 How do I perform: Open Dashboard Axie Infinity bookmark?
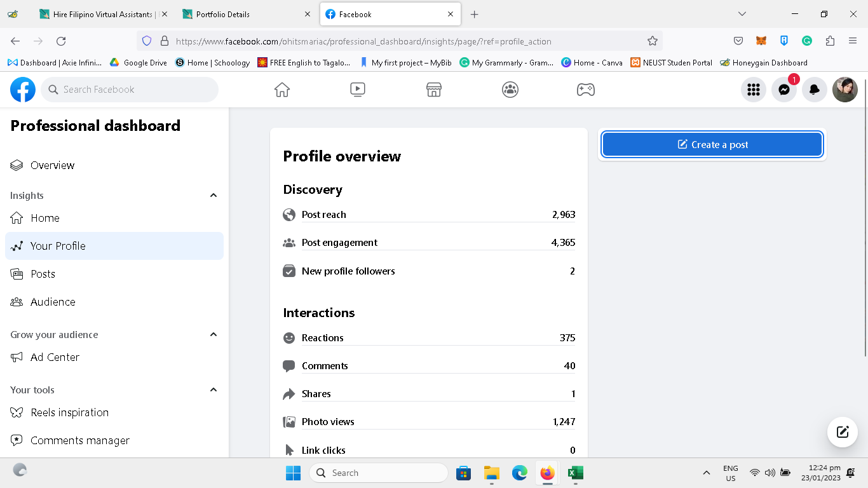pyautogui.click(x=55, y=63)
